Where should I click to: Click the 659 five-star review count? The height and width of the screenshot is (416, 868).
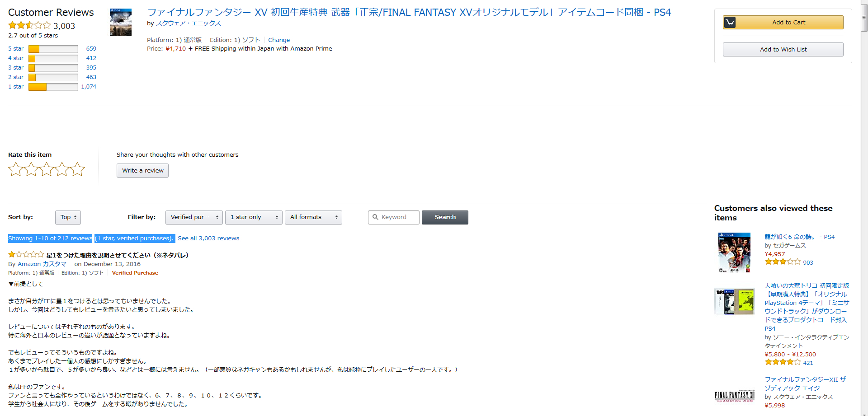click(91, 48)
